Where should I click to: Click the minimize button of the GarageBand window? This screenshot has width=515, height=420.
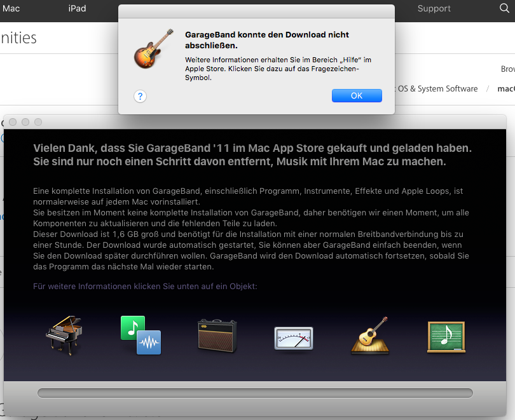pos(25,122)
